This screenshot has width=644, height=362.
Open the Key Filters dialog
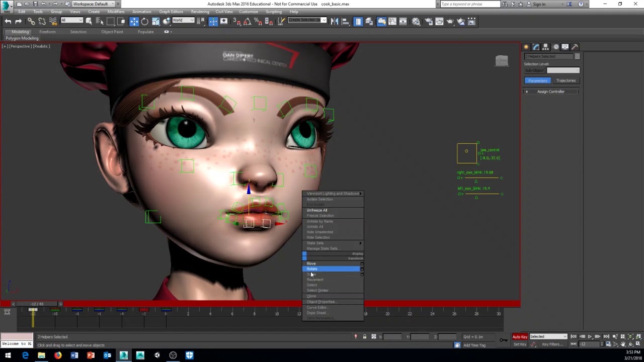click(x=552, y=344)
